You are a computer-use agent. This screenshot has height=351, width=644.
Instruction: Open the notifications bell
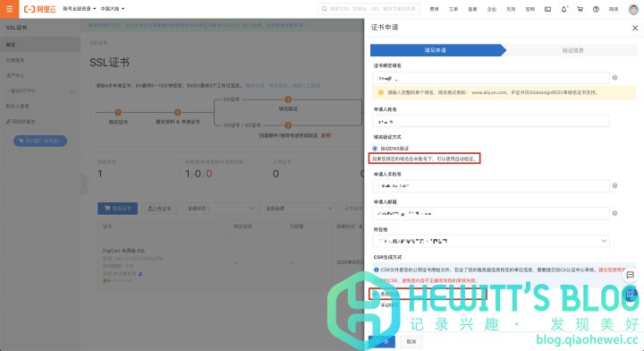(563, 9)
